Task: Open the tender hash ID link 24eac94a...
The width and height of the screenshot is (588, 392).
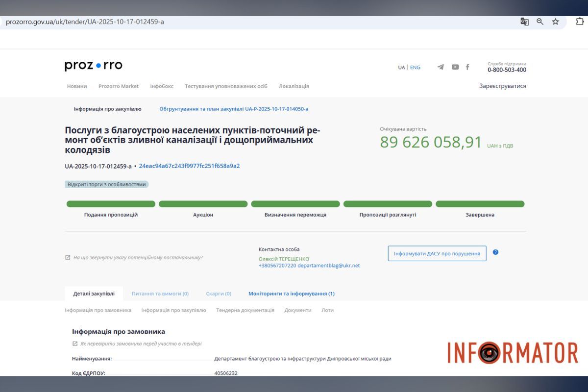Action: coord(189,166)
